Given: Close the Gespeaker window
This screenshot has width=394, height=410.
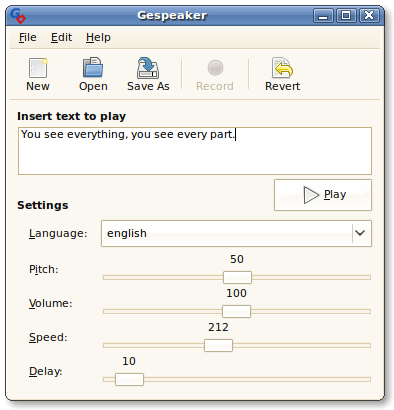Looking at the screenshot, I should click(369, 16).
